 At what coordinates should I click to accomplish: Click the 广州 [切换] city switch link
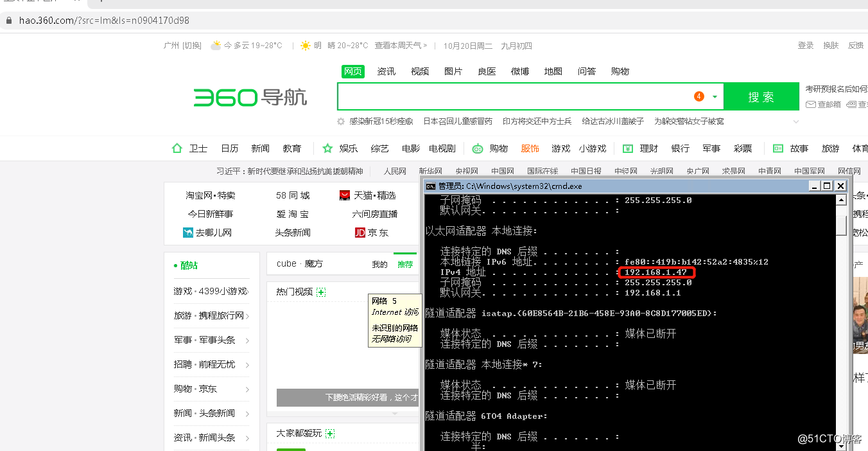[182, 46]
